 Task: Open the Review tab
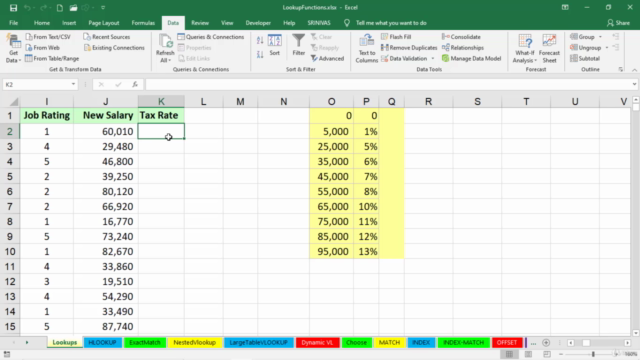pyautogui.click(x=200, y=23)
